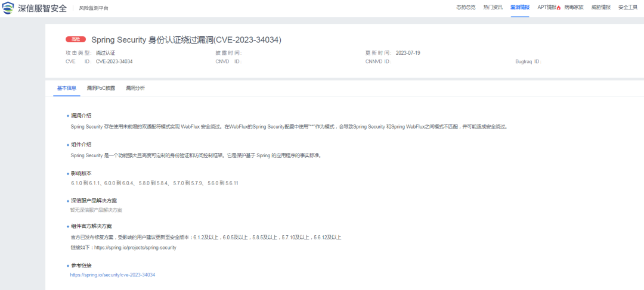Screen dimensions: 644x290
Task: Click the 组件官方解决方案 section heading
Action: 91,226
